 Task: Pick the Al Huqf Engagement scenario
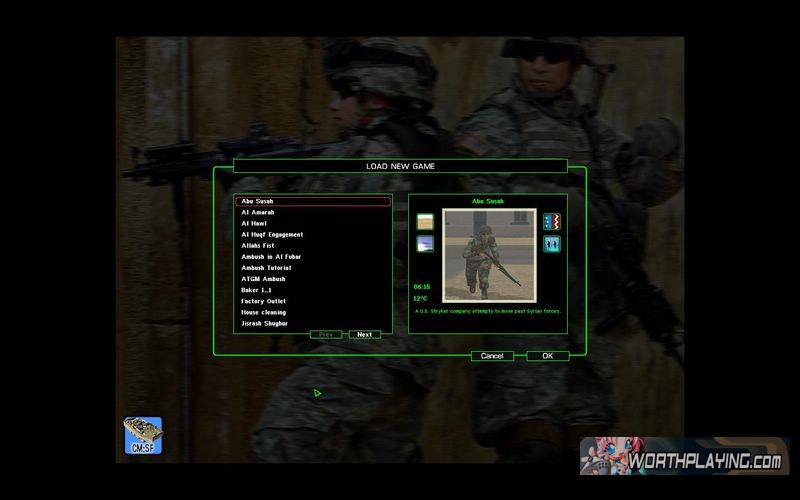pos(272,234)
